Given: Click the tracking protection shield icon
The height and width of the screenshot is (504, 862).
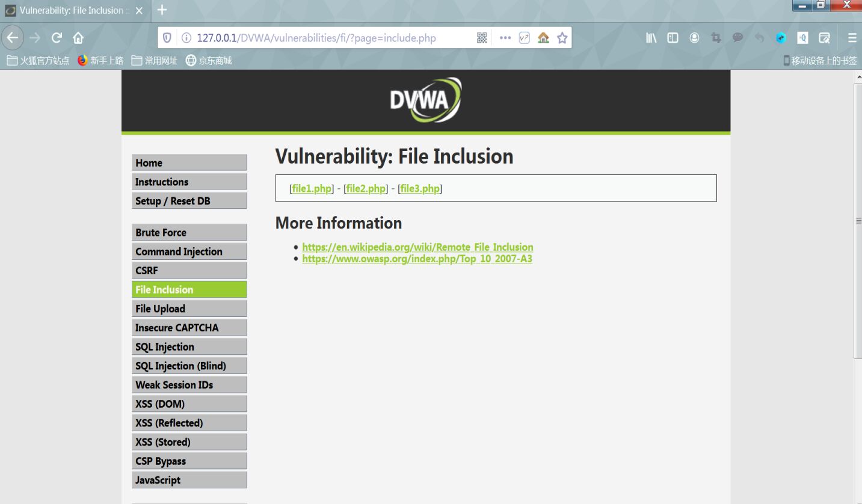Looking at the screenshot, I should point(167,37).
